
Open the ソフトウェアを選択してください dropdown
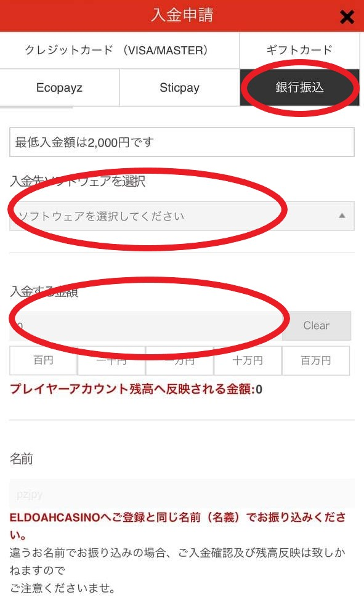point(182,216)
